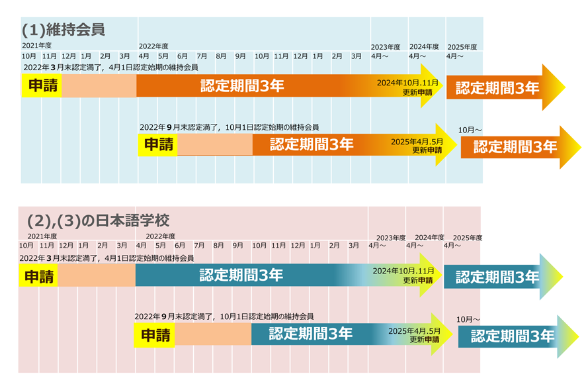
Task: Click '9月' month label in 日本語学校 chart
Action: coord(237,246)
